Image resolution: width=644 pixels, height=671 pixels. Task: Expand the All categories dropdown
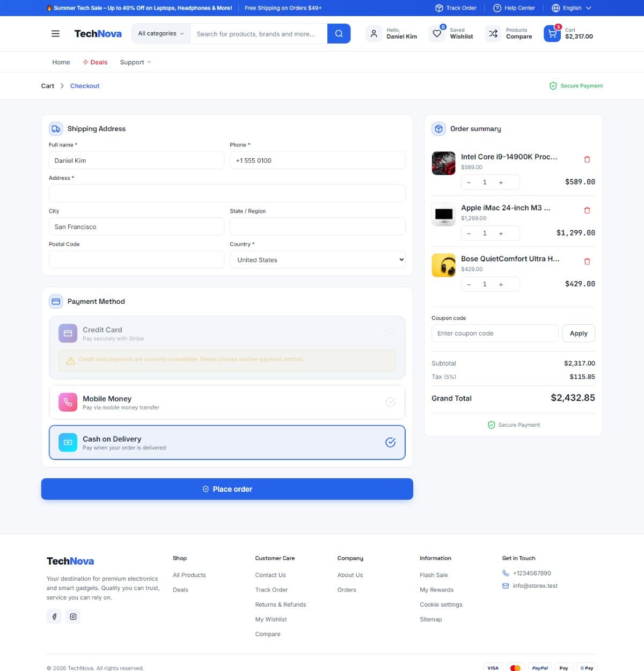click(x=161, y=33)
